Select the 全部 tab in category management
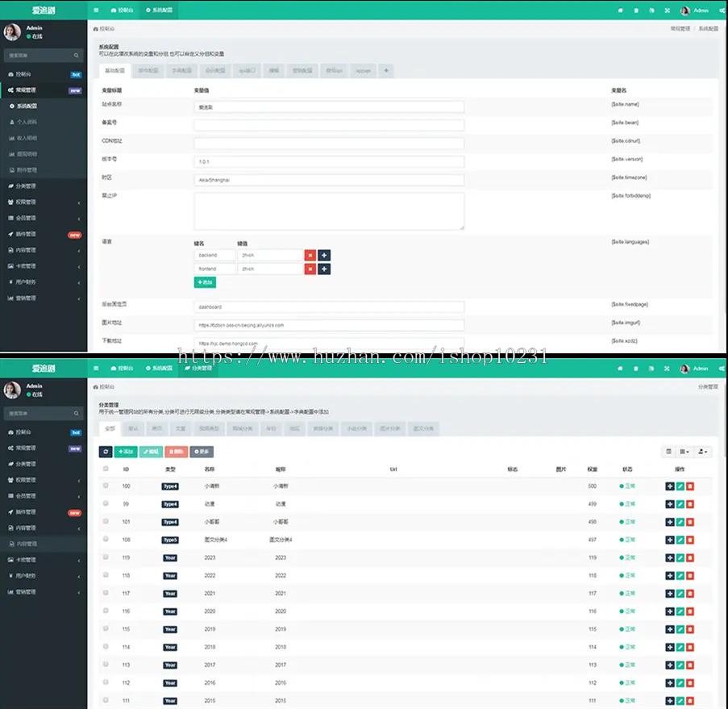Image resolution: width=728 pixels, height=709 pixels. point(110,428)
